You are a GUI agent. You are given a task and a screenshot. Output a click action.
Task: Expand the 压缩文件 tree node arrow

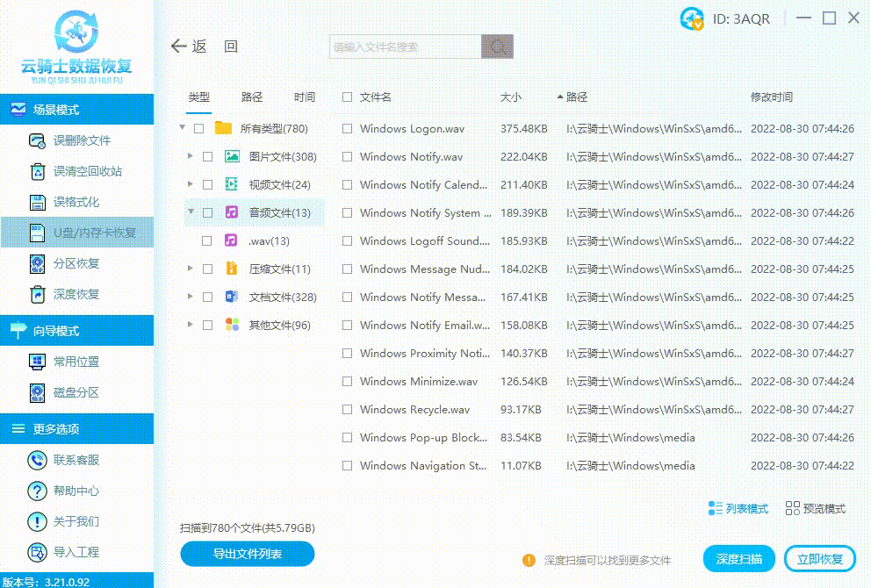click(x=191, y=269)
